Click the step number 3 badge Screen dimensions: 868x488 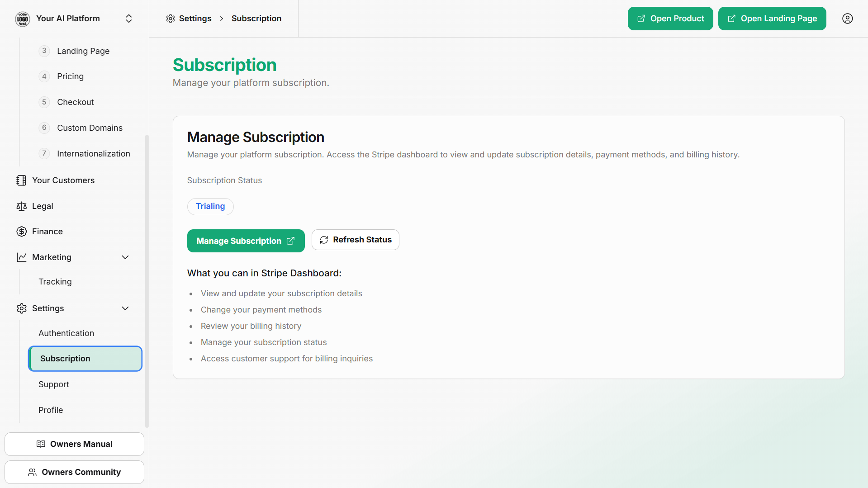[44, 51]
